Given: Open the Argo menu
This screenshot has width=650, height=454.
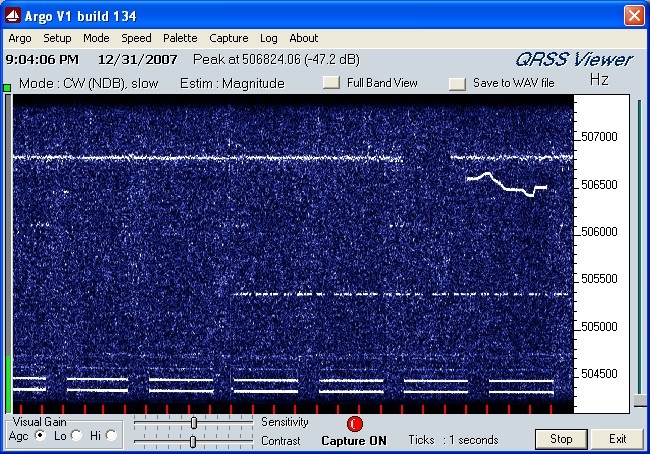Looking at the screenshot, I should [20, 38].
